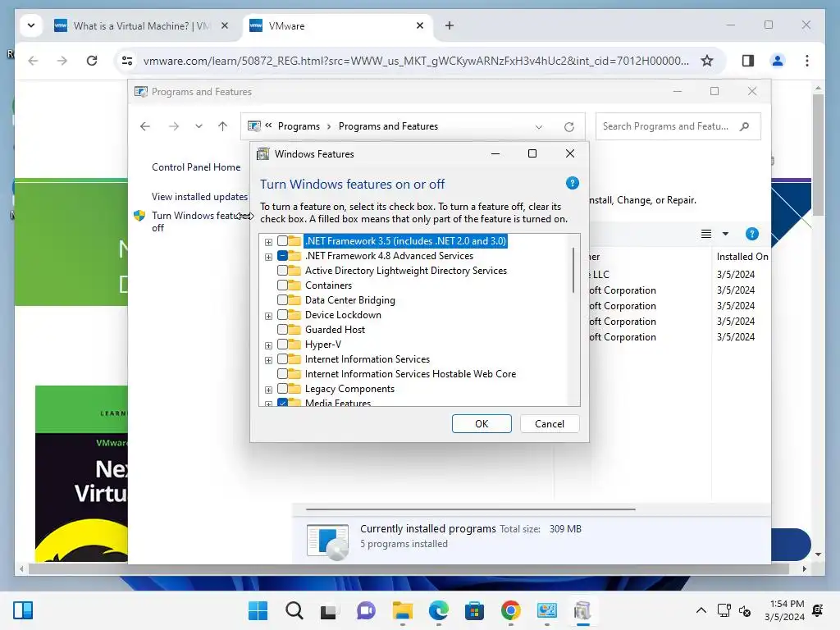Click Windows Features list vertical scrollbar
Screen dimensions: 840x630
(x=573, y=271)
